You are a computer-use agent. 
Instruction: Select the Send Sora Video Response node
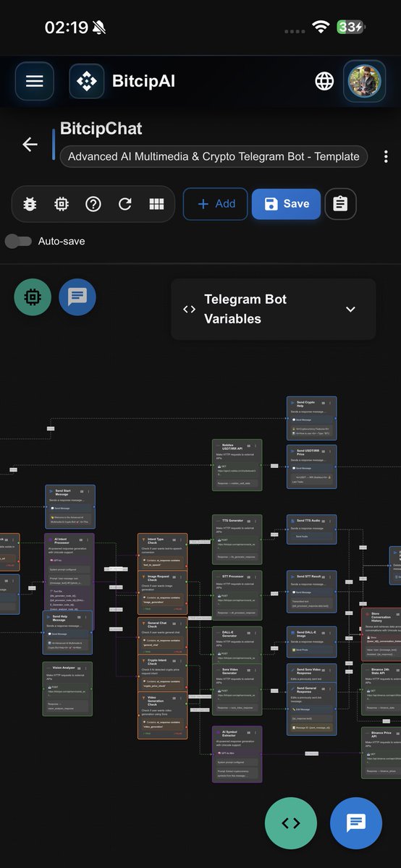point(311,673)
